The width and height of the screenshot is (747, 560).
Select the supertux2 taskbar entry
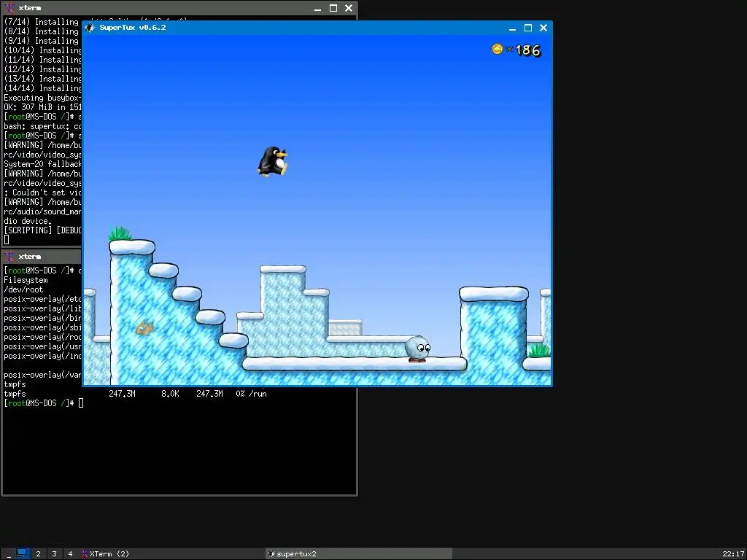pyautogui.click(x=358, y=554)
